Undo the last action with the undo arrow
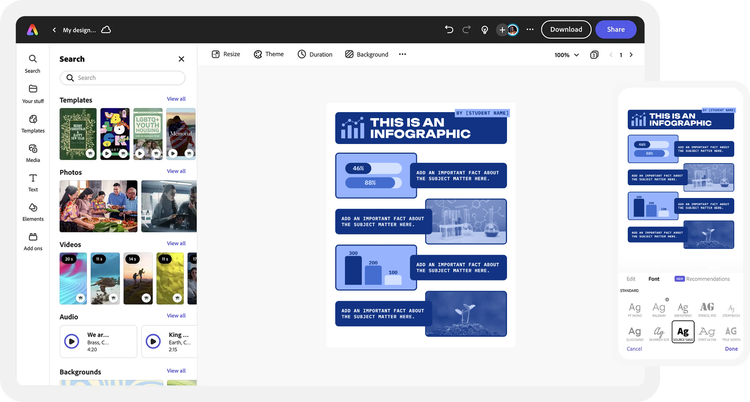Viewport: 750px width, 402px height. 449,30
